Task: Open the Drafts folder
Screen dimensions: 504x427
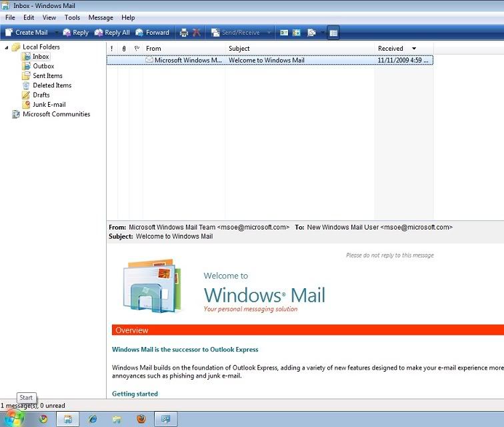Action: [41, 95]
